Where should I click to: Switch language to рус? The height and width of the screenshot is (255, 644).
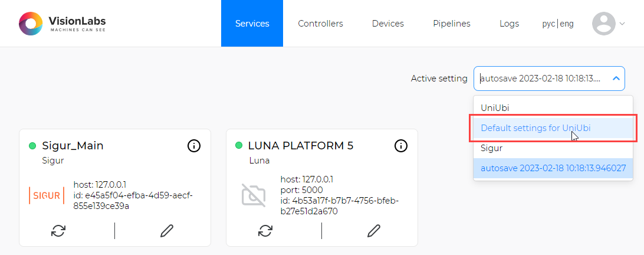(x=548, y=24)
